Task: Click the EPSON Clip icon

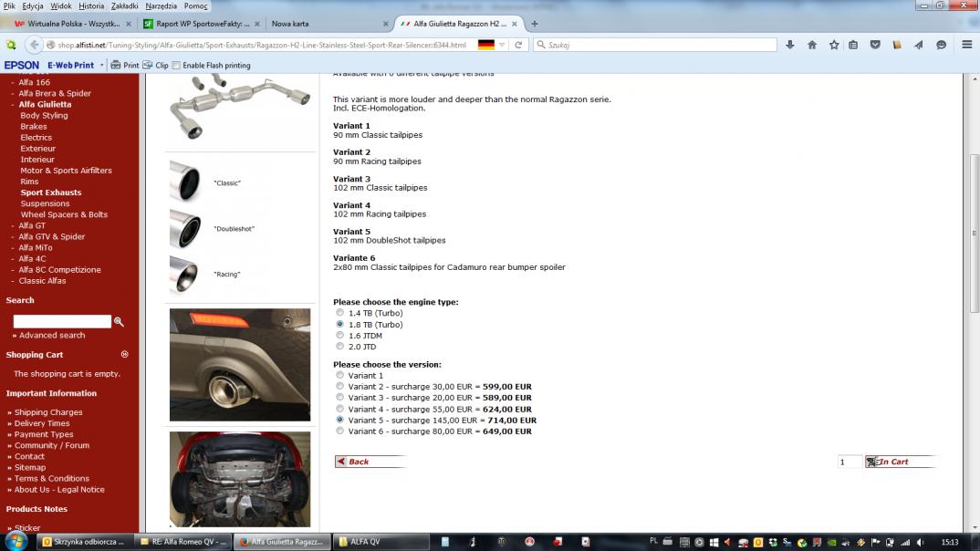Action: pos(156,65)
